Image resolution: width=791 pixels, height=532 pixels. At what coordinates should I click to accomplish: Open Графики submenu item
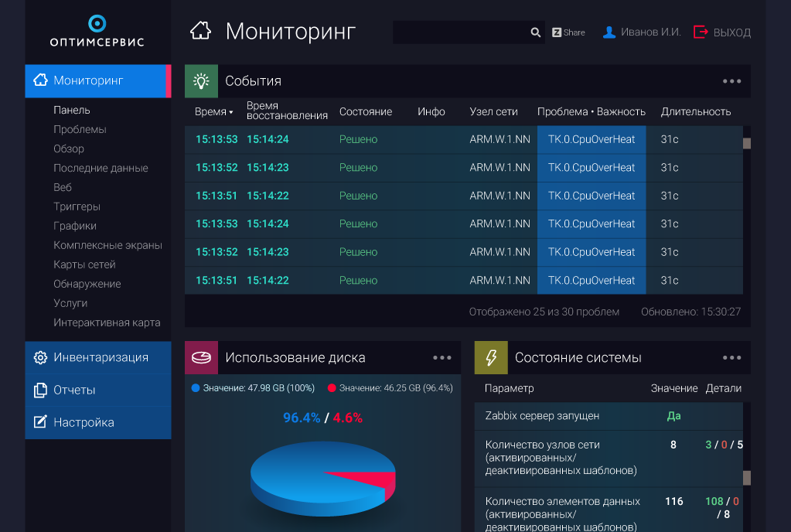click(x=75, y=226)
